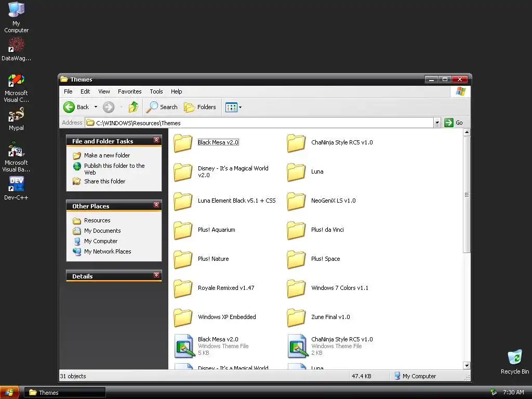This screenshot has width=532, height=399.
Task: Open the Edit menu
Action: 85,91
